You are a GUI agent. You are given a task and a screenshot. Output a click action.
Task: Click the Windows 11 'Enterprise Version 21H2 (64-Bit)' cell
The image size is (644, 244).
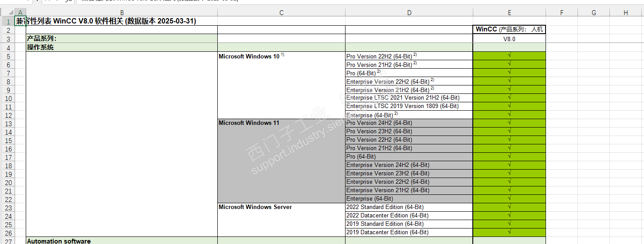pos(409,190)
